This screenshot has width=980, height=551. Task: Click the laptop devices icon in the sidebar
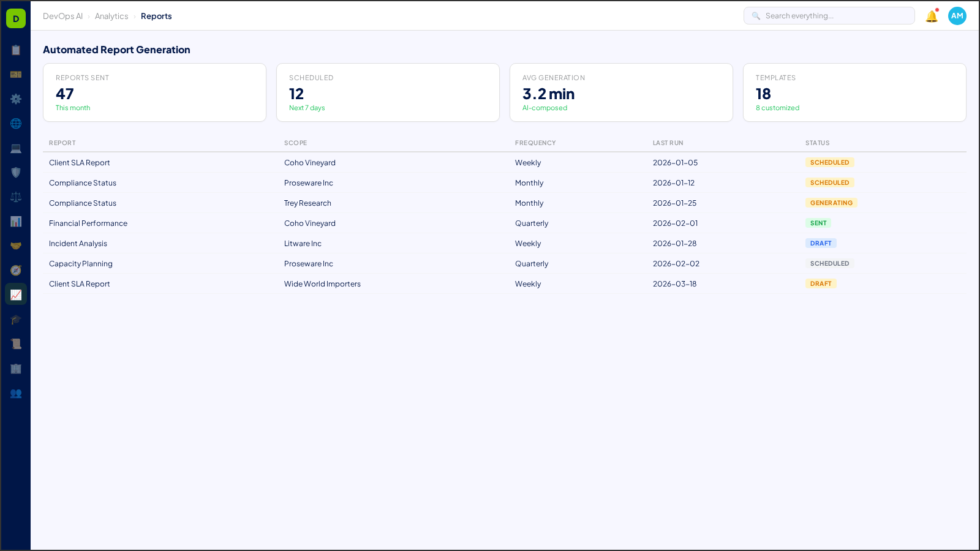16,148
